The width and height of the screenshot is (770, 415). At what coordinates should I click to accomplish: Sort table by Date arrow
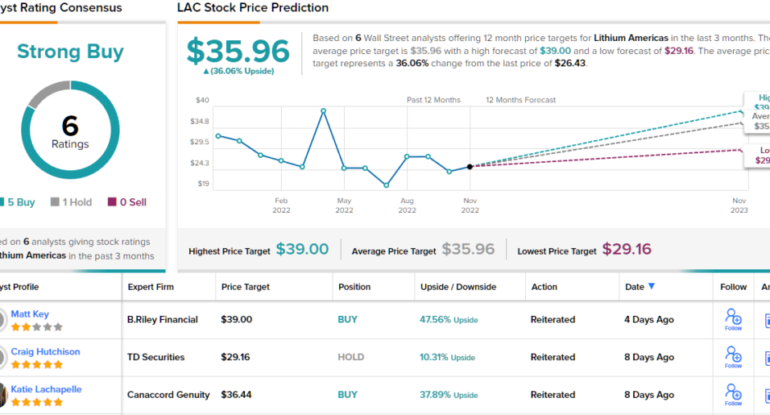coord(652,286)
